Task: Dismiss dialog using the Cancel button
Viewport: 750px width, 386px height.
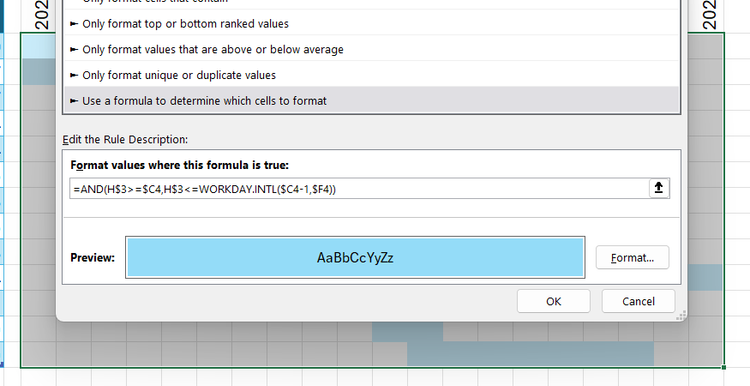Action: (x=638, y=301)
